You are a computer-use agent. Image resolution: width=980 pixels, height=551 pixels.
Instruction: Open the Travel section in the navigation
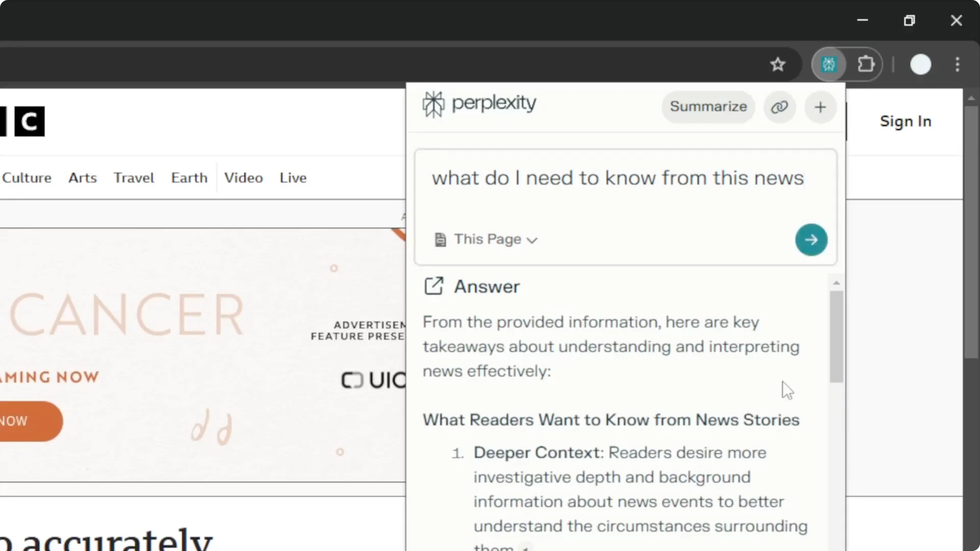133,178
